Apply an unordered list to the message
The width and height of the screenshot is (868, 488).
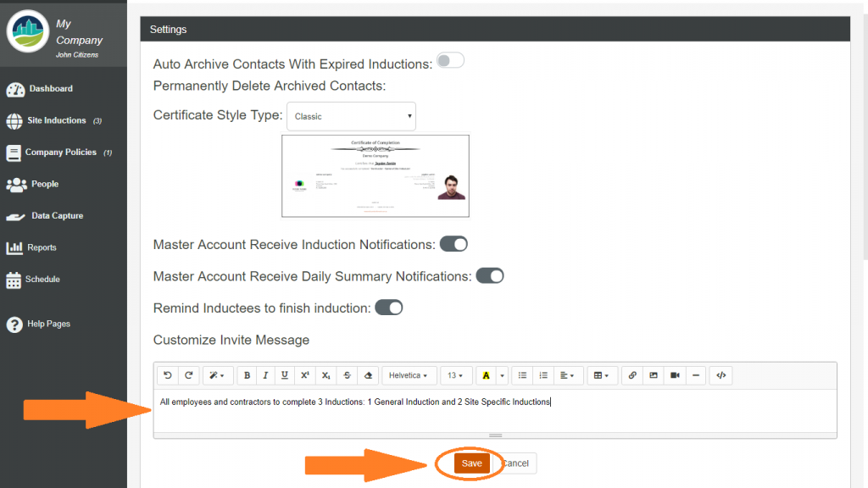click(522, 375)
